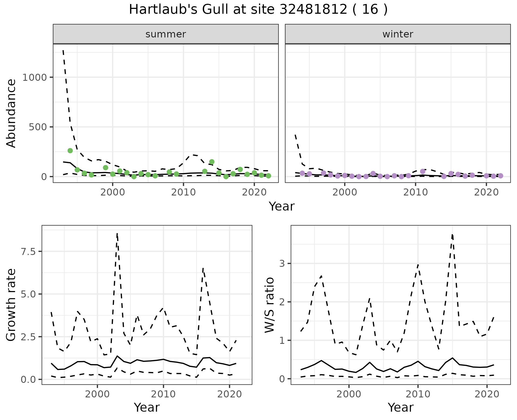This screenshot has height=420, width=517.
Task: Click the Year label under the Growth rate plot
Action: pyautogui.click(x=147, y=407)
